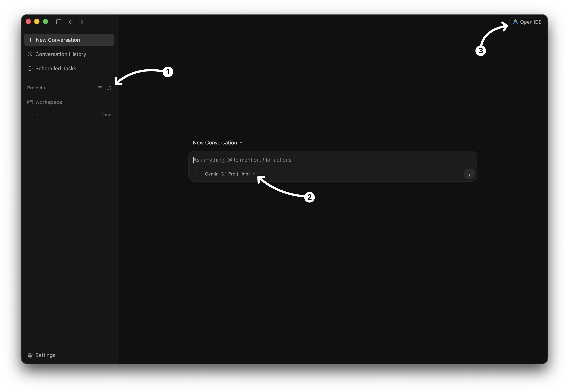Click the green fullscreen window button

pos(46,22)
